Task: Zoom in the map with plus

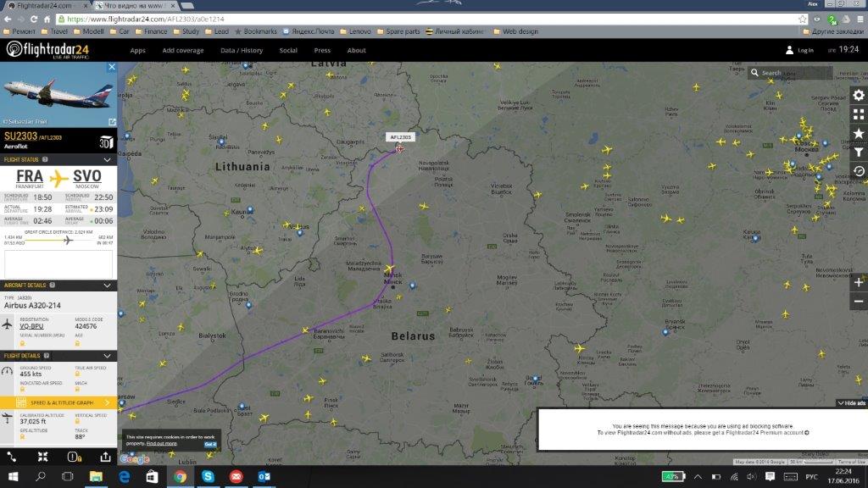Action: [x=858, y=282]
